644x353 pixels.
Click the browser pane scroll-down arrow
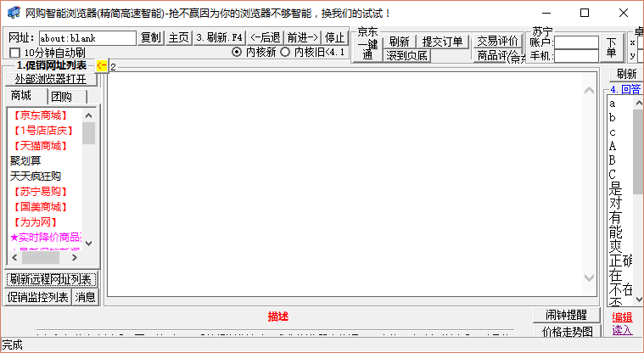coord(591,278)
